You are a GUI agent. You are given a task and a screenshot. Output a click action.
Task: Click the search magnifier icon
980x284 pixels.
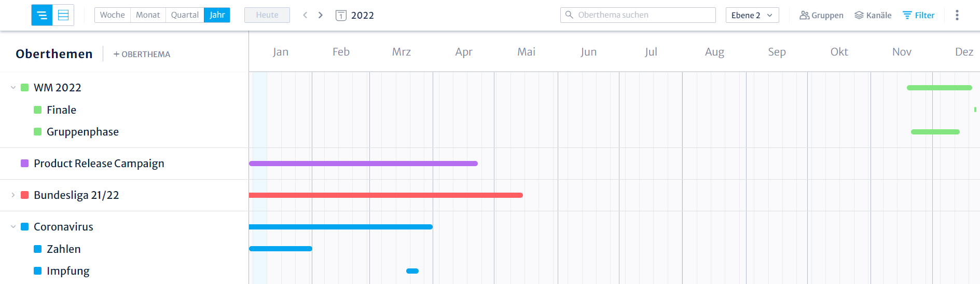(x=569, y=15)
